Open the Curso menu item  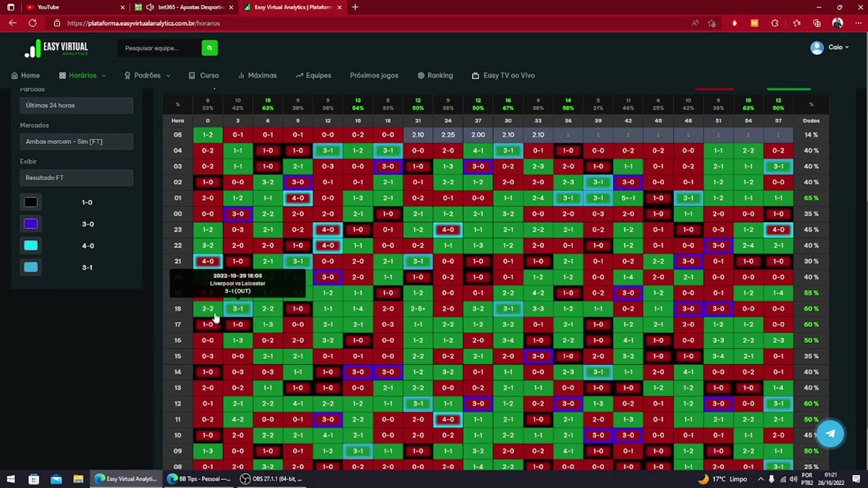coord(203,75)
